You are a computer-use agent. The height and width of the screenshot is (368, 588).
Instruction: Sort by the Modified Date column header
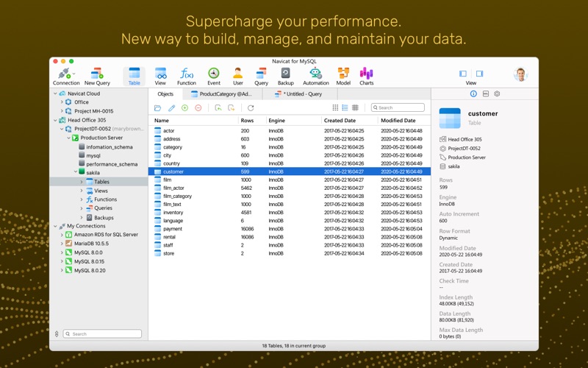tap(404, 121)
